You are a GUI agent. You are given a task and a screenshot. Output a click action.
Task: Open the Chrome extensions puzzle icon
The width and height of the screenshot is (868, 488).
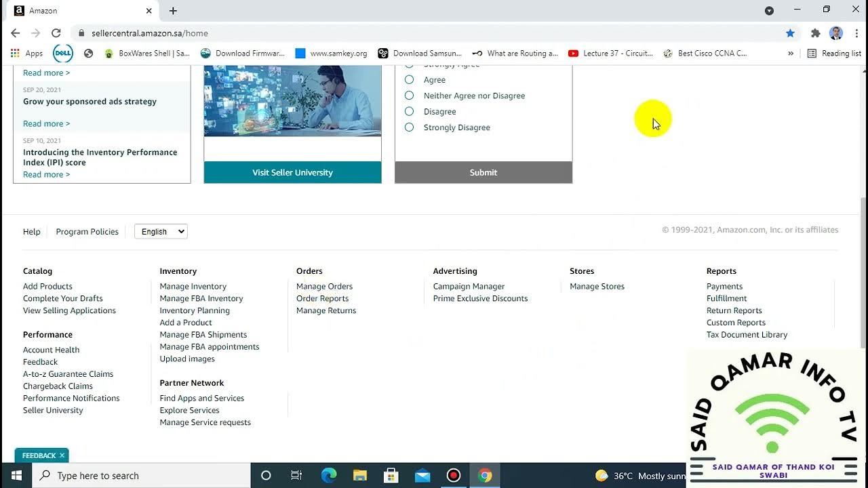pos(816,33)
